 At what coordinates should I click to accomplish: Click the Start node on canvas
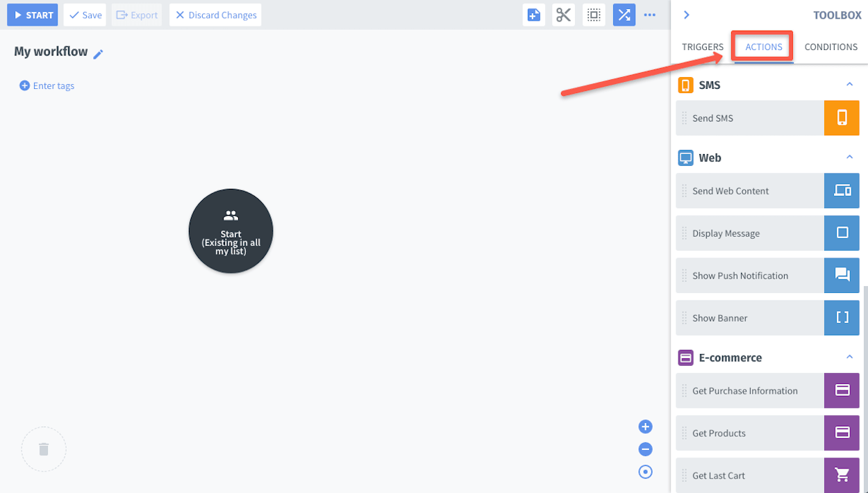click(x=231, y=231)
